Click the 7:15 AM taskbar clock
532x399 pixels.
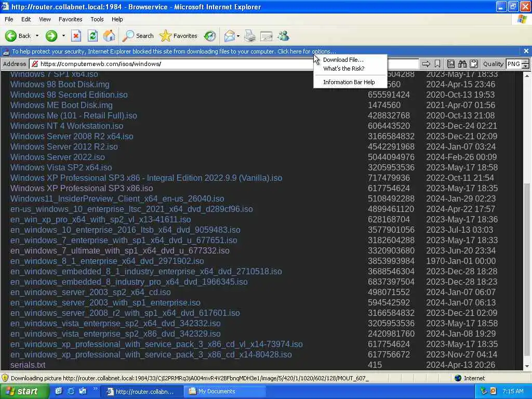[x=513, y=391]
